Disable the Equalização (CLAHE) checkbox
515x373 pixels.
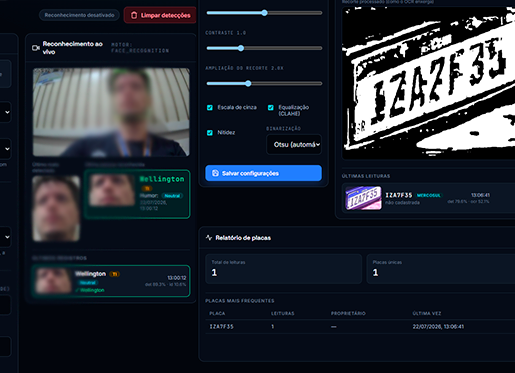pos(271,107)
